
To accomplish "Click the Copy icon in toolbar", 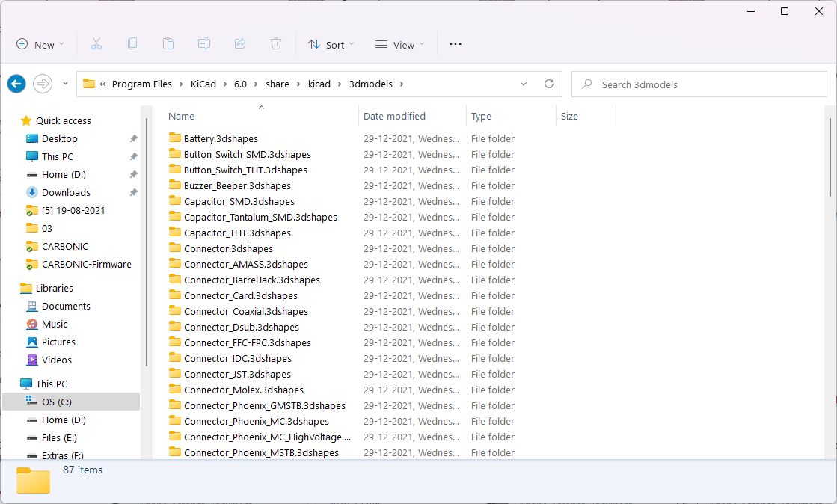I will point(132,44).
